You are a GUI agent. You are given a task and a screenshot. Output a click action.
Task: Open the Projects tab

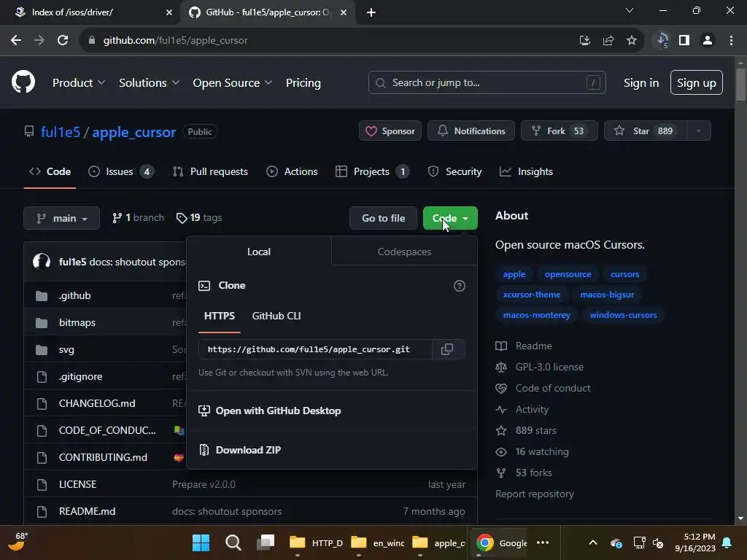point(372,171)
